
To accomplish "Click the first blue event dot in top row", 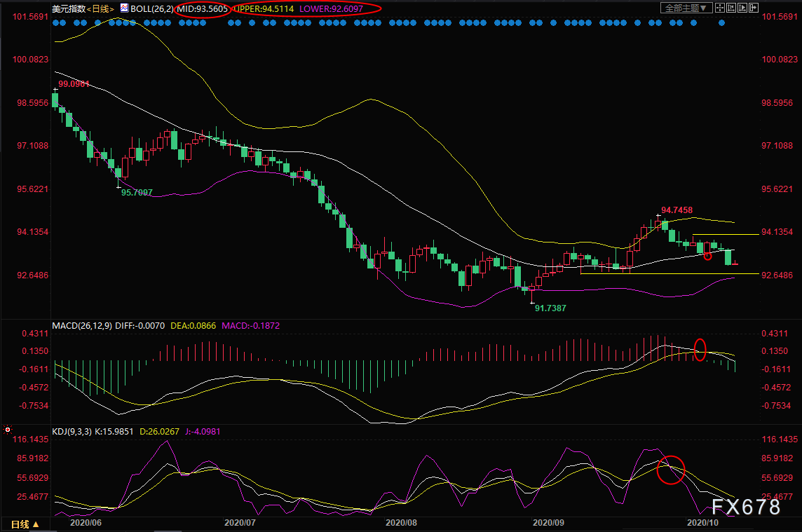I will point(56,22).
